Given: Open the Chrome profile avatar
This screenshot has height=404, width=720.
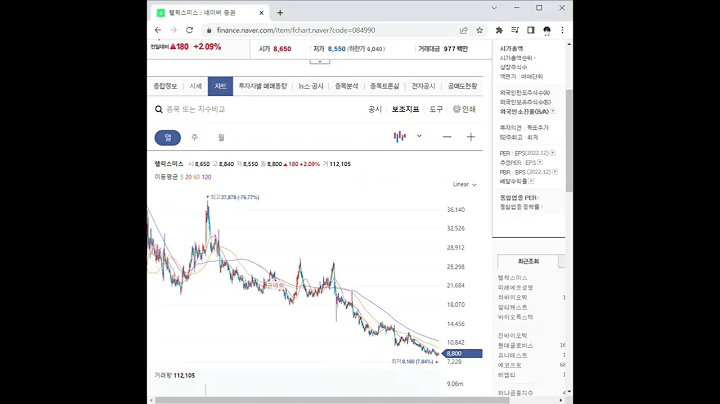Looking at the screenshot, I should (546, 30).
